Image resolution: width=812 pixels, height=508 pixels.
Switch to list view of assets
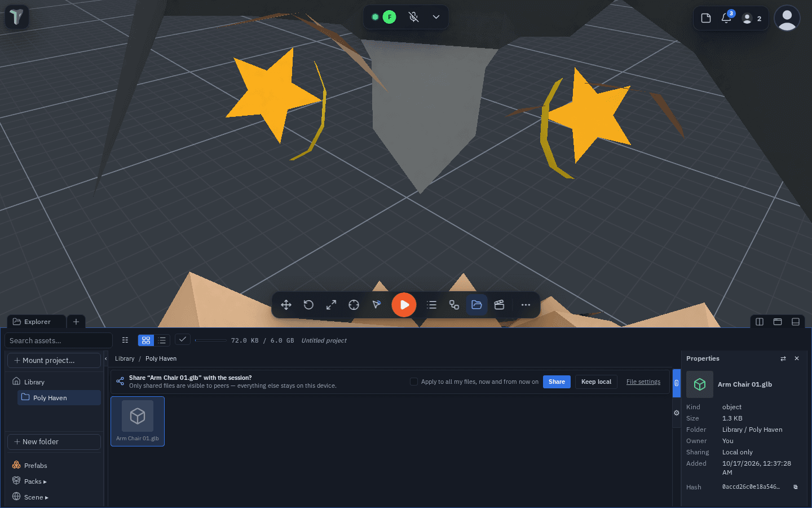(x=162, y=340)
